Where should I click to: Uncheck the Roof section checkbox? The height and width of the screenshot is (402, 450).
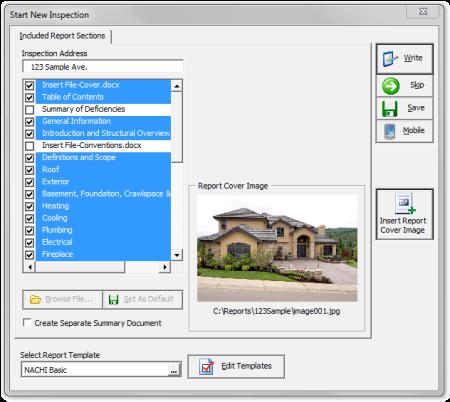coord(30,170)
